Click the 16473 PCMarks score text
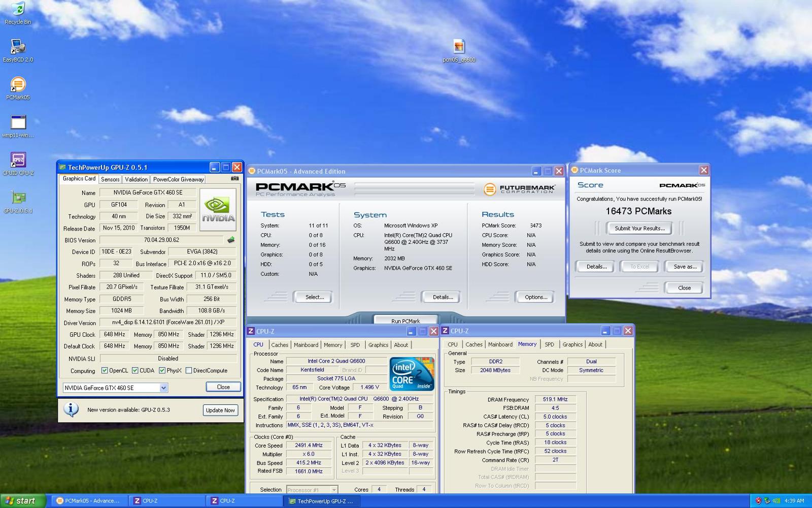Image resolution: width=812 pixels, height=508 pixels. pos(638,211)
